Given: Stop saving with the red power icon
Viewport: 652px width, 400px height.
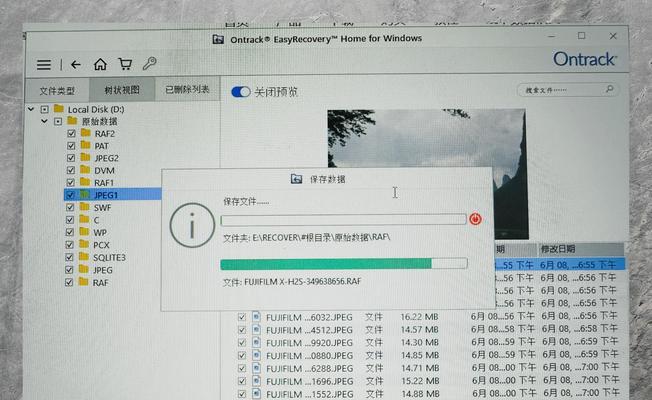Looking at the screenshot, I should tap(475, 219).
